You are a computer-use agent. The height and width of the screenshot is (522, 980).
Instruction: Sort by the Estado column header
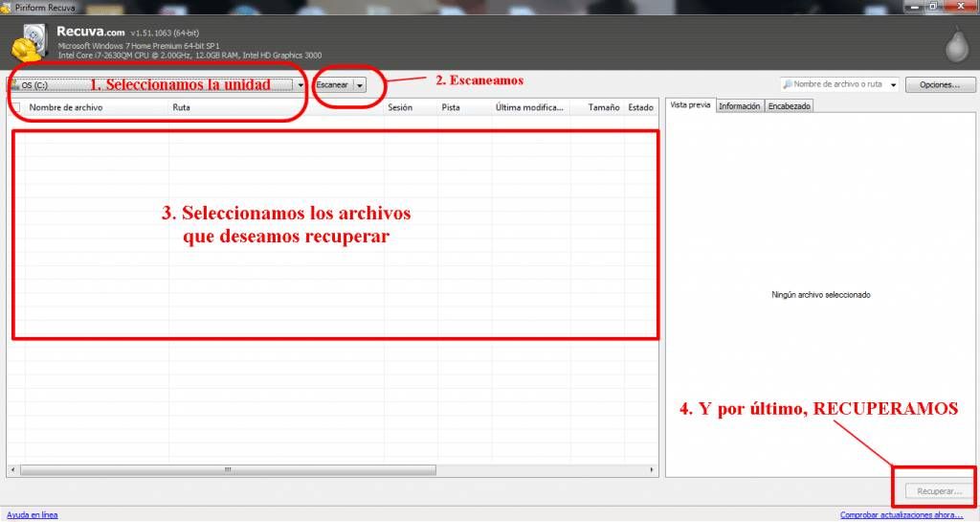coord(640,107)
